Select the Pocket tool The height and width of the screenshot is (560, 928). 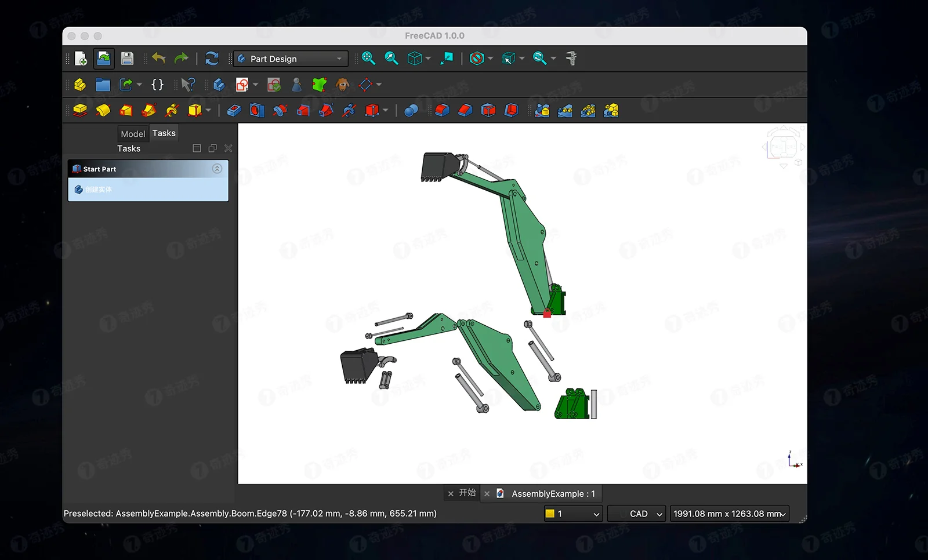[x=234, y=110]
